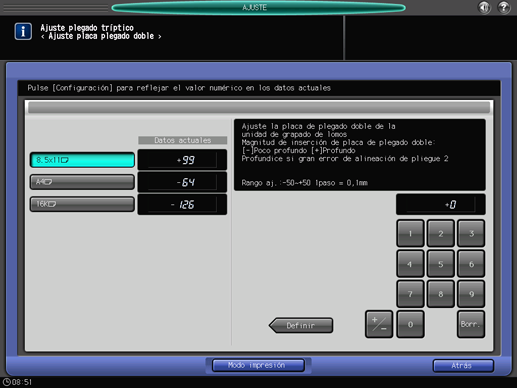Click the blue information icon
The image size is (517, 388).
coord(23,32)
